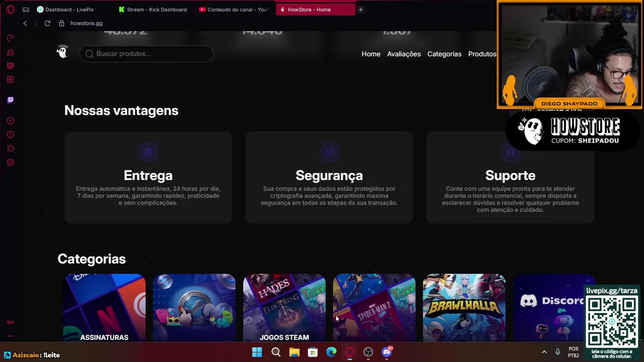Click the Suporte heading
Screen dimensions: 644x362
[x=510, y=175]
